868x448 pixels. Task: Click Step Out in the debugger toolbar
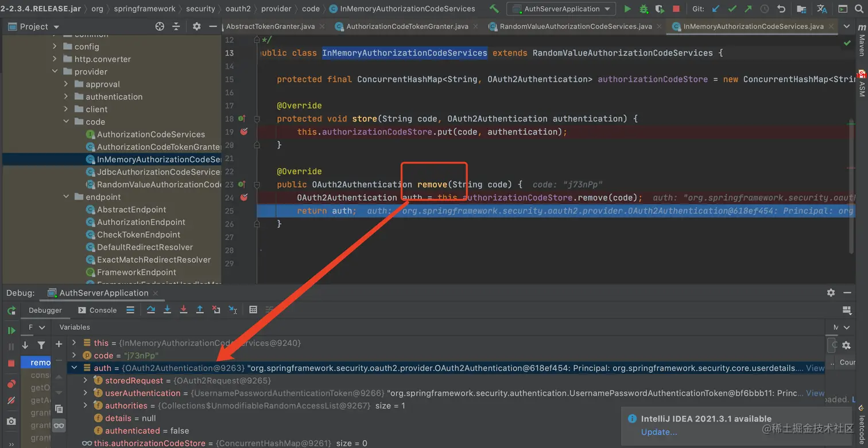200,310
